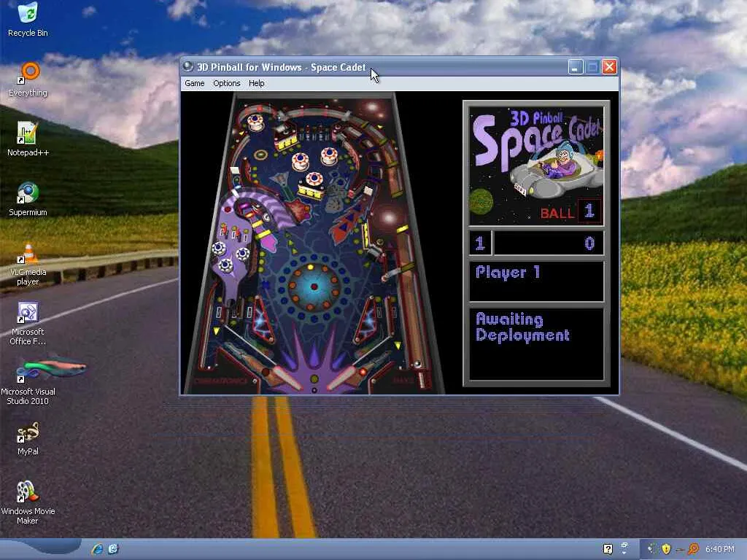This screenshot has height=560, width=747.
Task: Close the 3D Pinball window
Action: (x=609, y=67)
